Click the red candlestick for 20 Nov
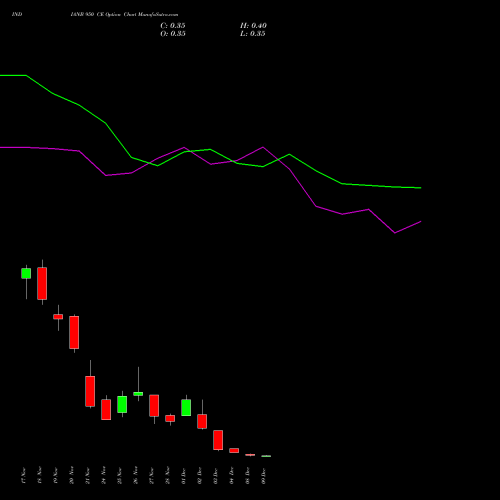500x500 pixels. (74, 332)
